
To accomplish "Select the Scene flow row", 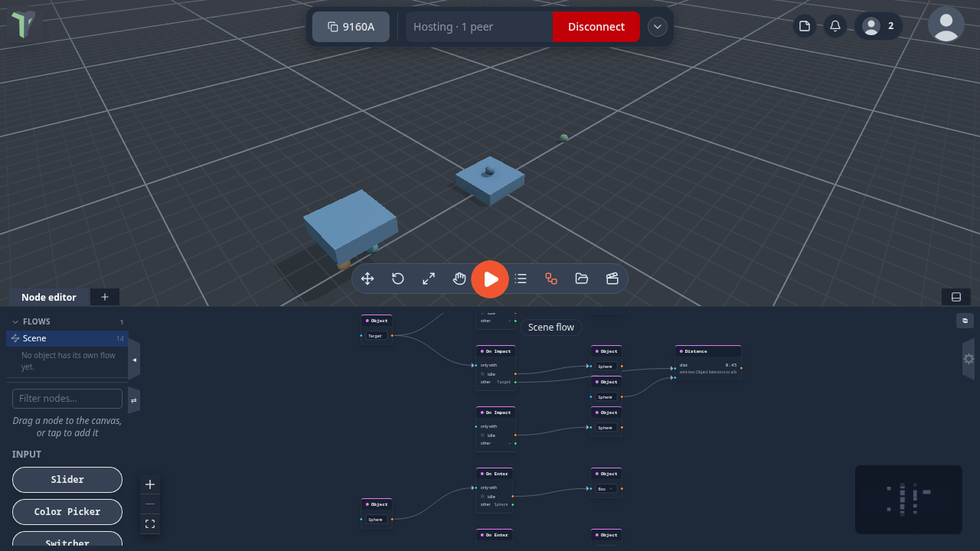I will 67,338.
